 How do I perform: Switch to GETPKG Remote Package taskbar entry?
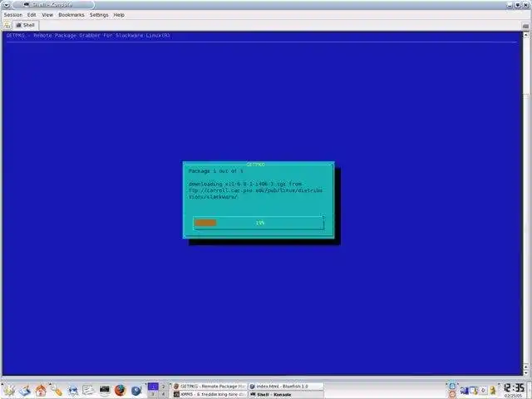click(209, 387)
